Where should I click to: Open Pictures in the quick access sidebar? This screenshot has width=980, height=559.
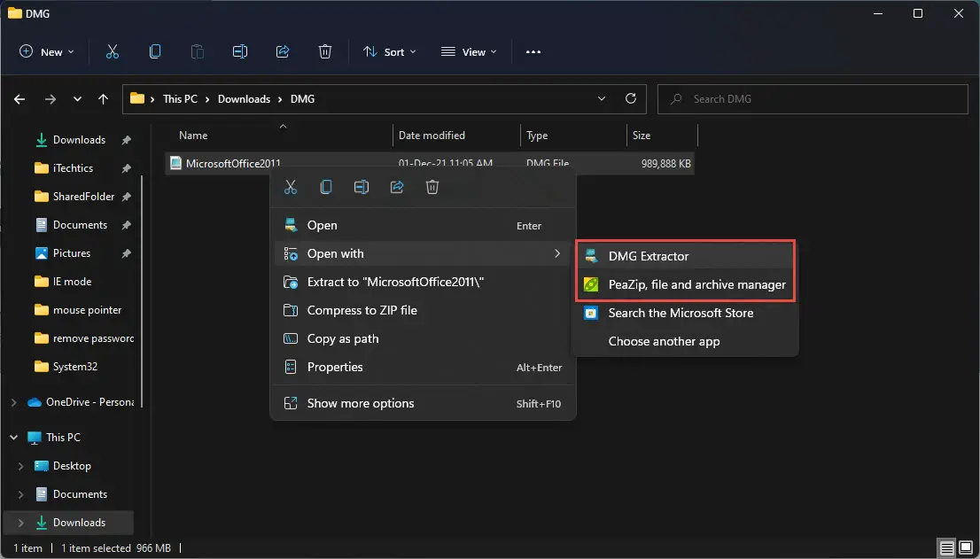click(71, 253)
